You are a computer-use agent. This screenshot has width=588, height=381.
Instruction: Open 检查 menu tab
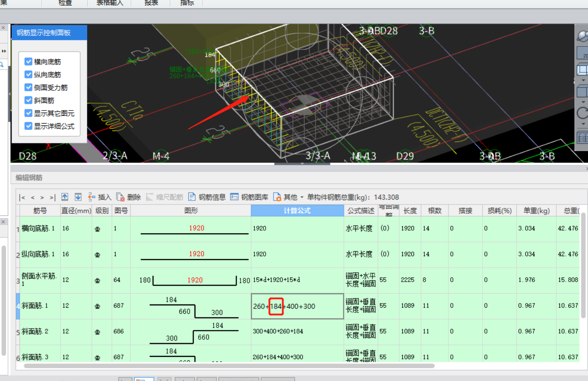coord(65,3)
